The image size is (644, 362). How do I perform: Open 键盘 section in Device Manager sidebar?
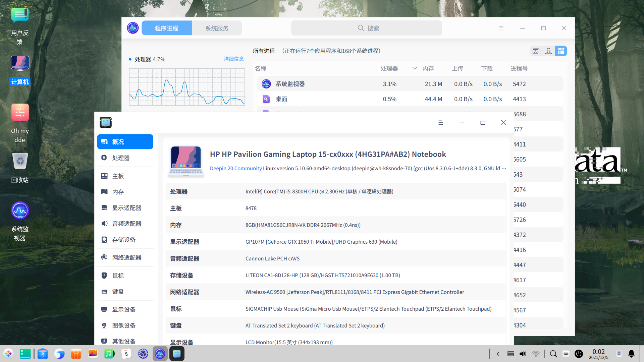coord(125,291)
